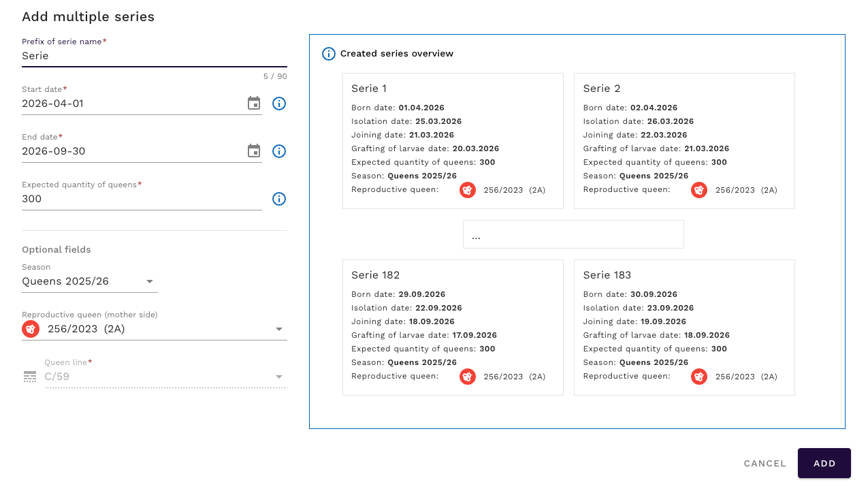Open the End date calendar picker
868x491 pixels.
[x=254, y=151]
